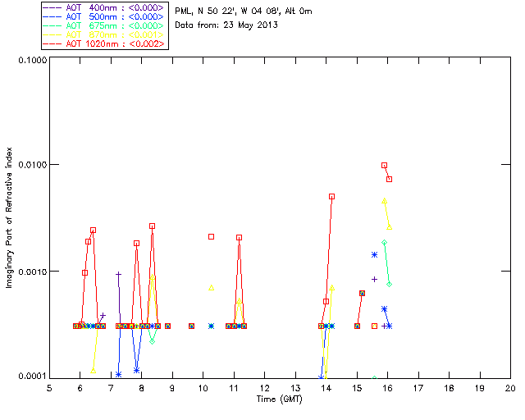525x420 pixels.
Task: Click the AOT 870nm yellow legend entry
Action: pos(104,34)
